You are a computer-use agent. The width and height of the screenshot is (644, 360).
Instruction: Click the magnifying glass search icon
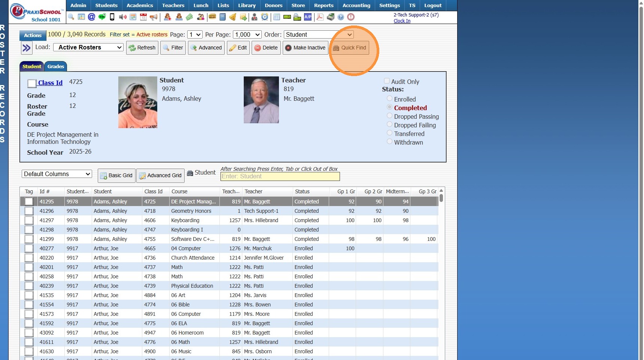[71, 17]
